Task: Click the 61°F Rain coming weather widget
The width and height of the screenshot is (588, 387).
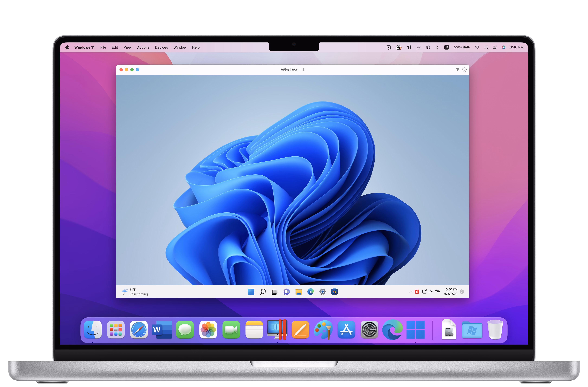Action: click(x=135, y=292)
